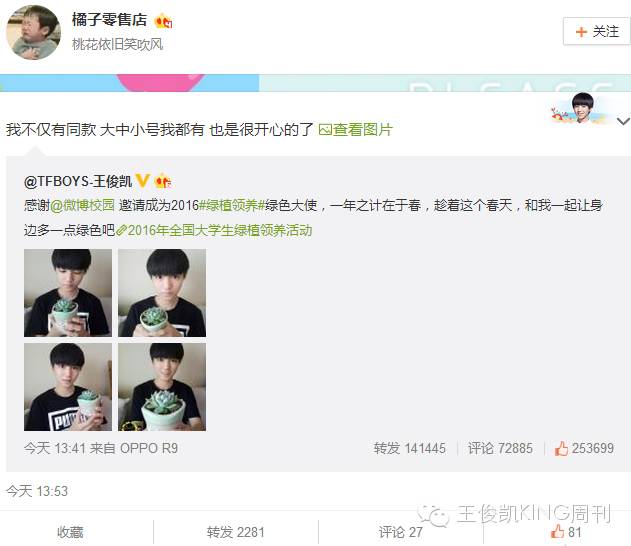Screen dimensions: 631x546
Task: Click the orange V verified badge
Action: (142, 181)
